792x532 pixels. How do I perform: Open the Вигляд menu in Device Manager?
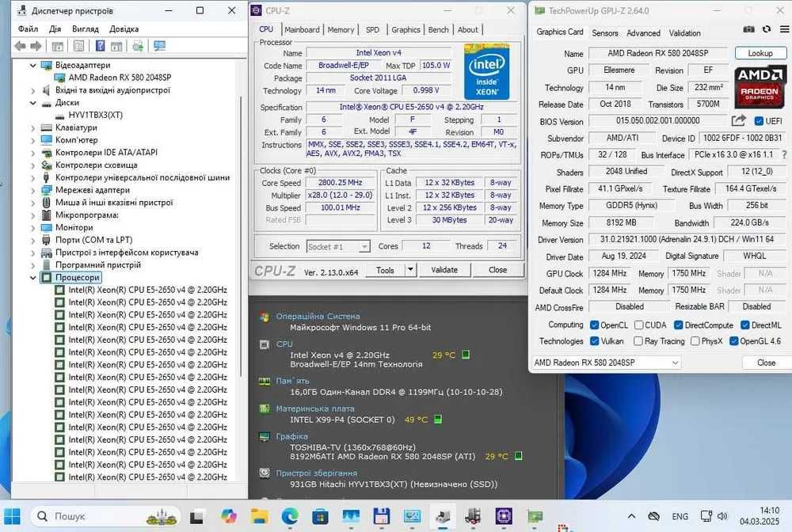(85, 28)
